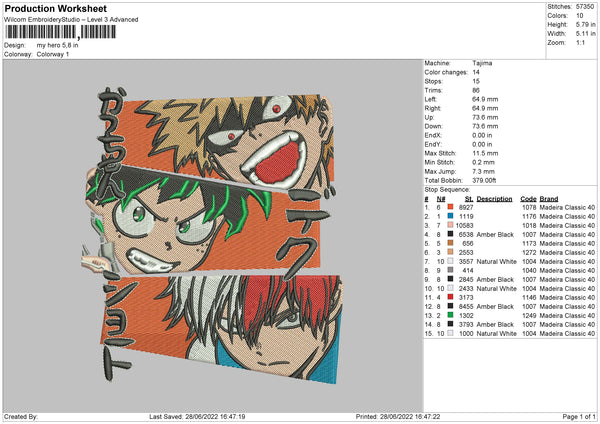This screenshot has width=600, height=424.
Task: Select the Min Stitch value "0.2 mm"
Action: point(484,162)
